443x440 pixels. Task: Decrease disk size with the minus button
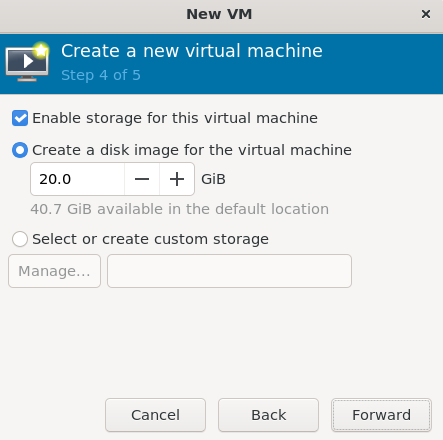coord(142,179)
